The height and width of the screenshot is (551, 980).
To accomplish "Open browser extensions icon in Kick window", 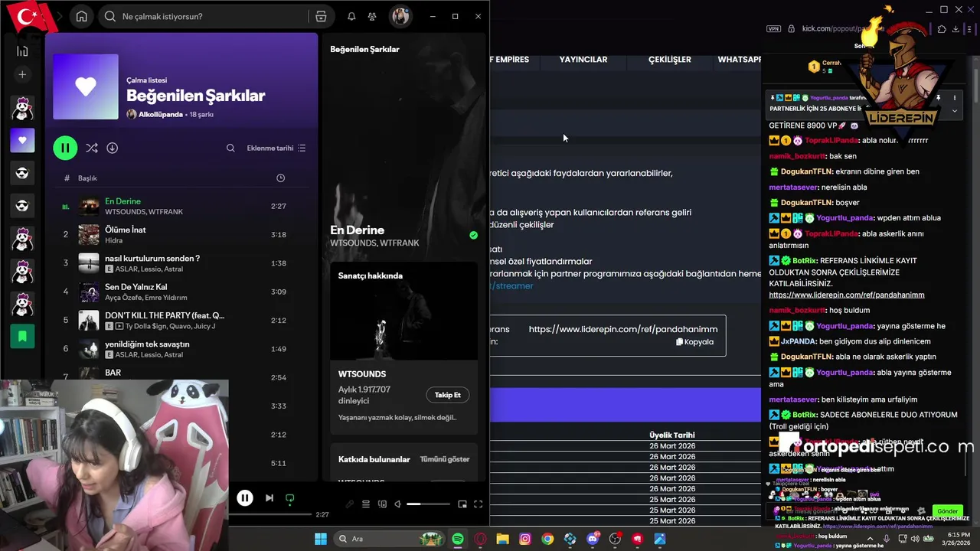I will [x=942, y=29].
